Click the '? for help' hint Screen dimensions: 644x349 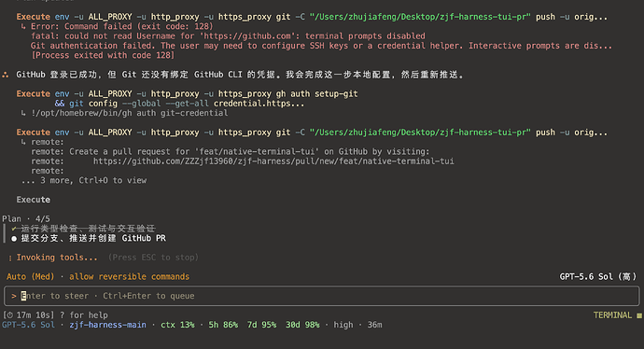coord(84,315)
